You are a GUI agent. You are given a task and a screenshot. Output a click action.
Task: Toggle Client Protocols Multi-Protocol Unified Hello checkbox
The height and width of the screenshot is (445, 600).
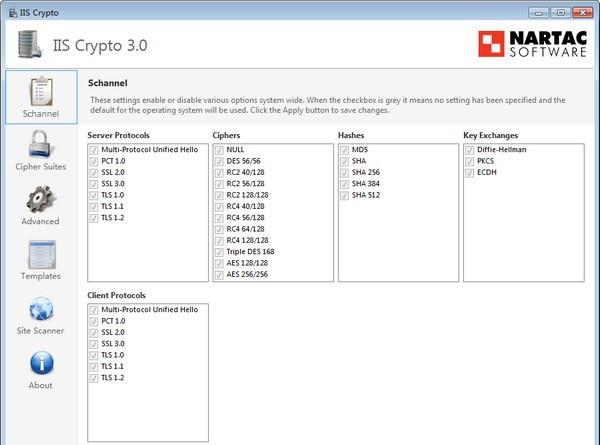[93, 310]
